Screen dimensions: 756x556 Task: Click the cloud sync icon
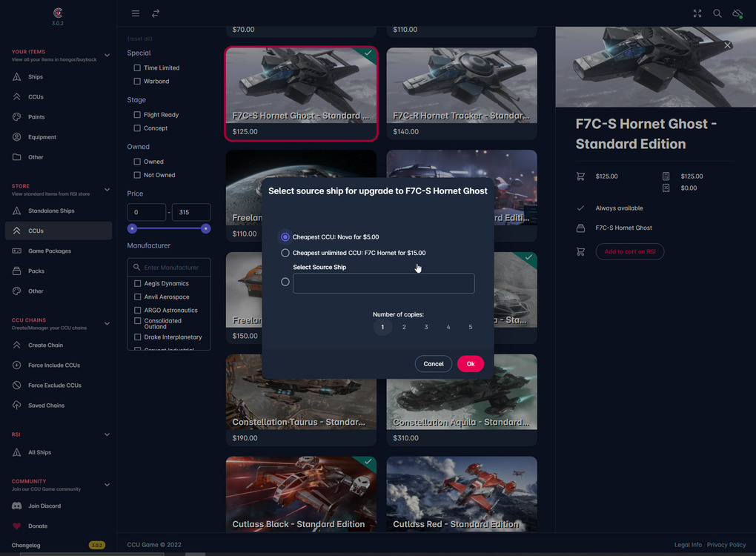737,13
